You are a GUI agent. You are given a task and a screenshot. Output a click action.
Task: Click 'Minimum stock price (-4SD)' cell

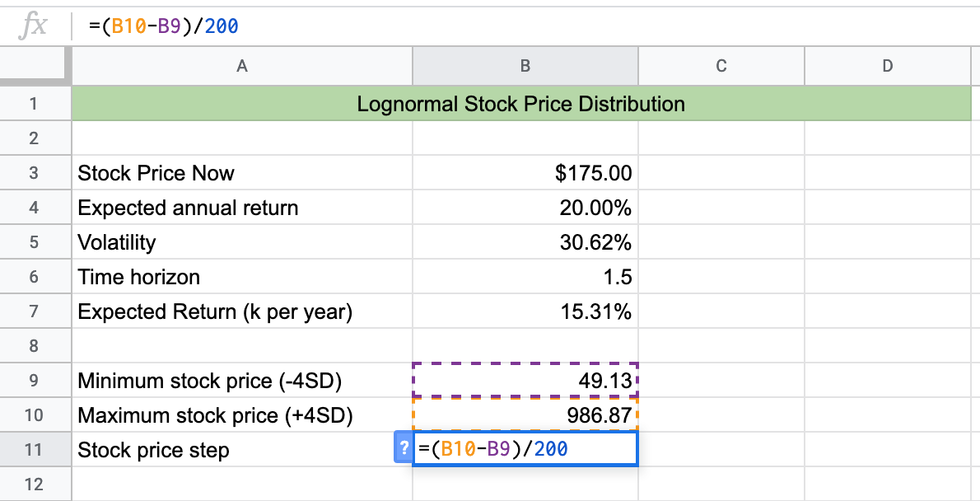click(x=242, y=381)
